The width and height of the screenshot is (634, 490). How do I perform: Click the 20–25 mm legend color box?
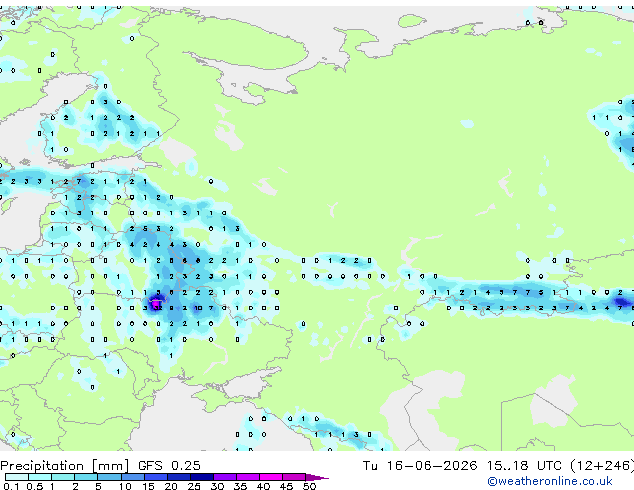pos(178,477)
